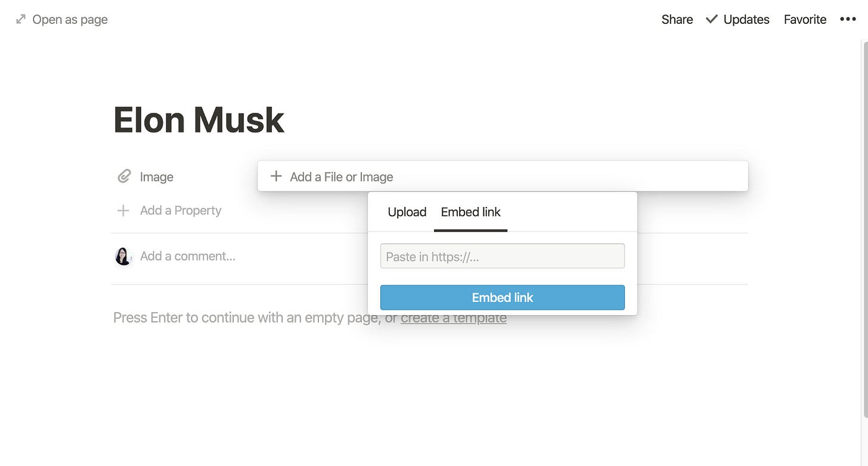This screenshot has height=466, width=868.
Task: Open the Updates panel
Action: pyautogui.click(x=746, y=19)
